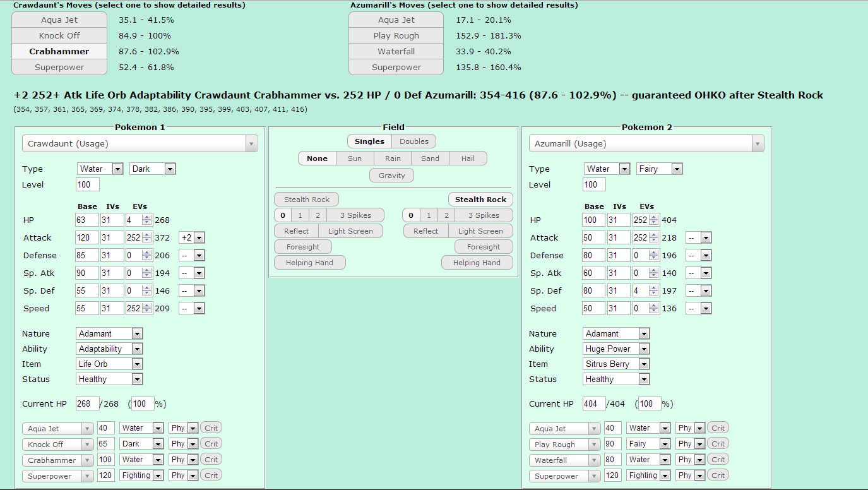Open Crawdaunt's Life Orb item dropdown
868x490 pixels.
tap(109, 364)
